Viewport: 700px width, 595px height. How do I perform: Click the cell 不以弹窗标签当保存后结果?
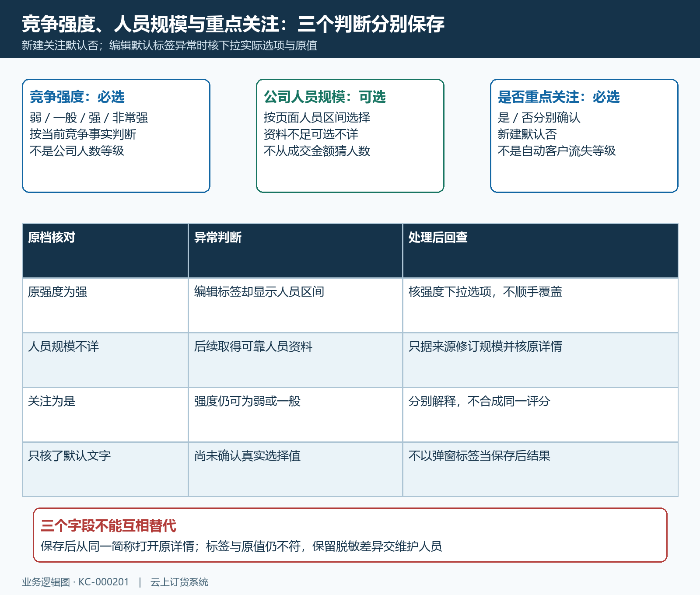[x=541, y=469]
